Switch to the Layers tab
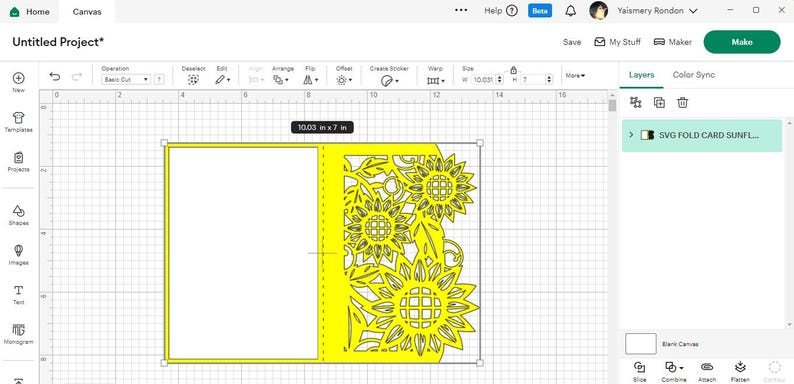The image size is (794, 384). tap(642, 74)
